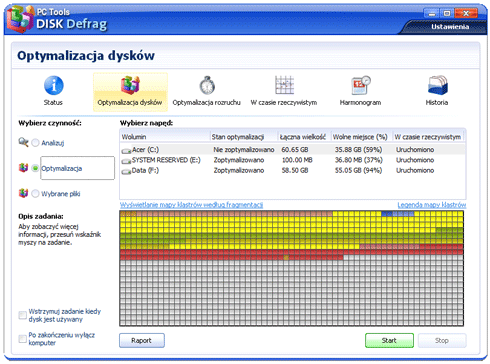Viewport: 490px width, 364px height.
Task: Select the Acer (C:) volume row
Action: coord(292,150)
